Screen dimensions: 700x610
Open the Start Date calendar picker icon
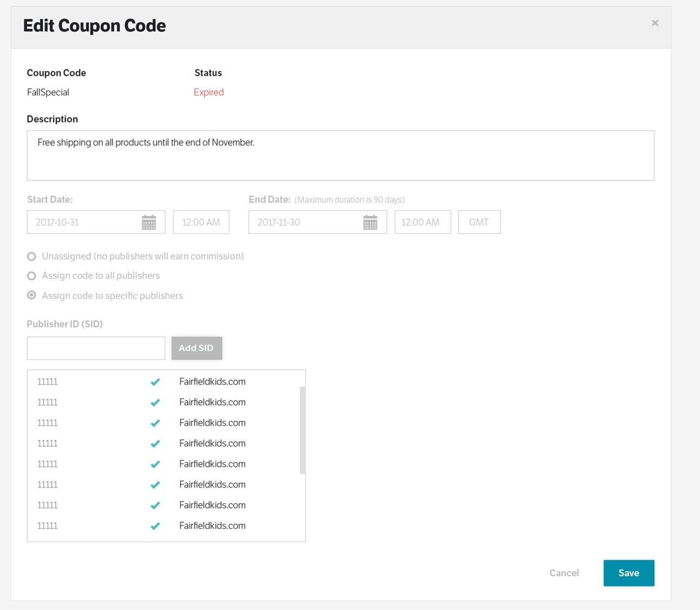149,222
